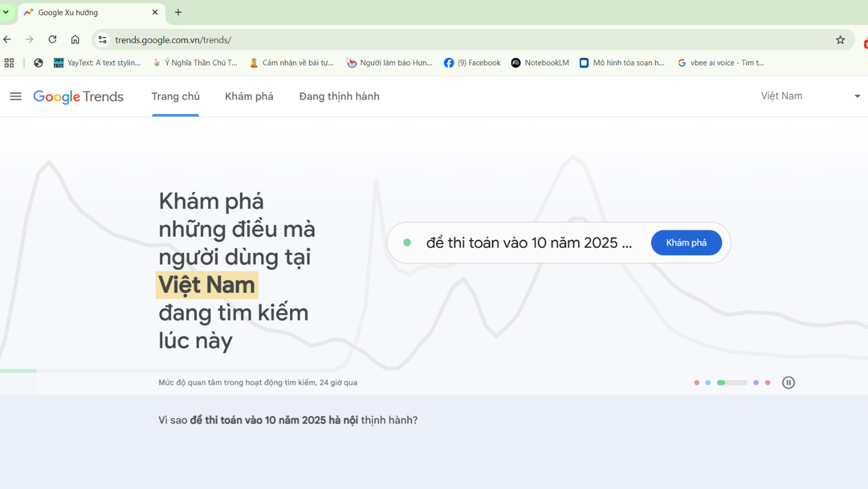Viewport: 868px width, 489px height.
Task: Open YayText bookmark
Action: pyautogui.click(x=97, y=62)
